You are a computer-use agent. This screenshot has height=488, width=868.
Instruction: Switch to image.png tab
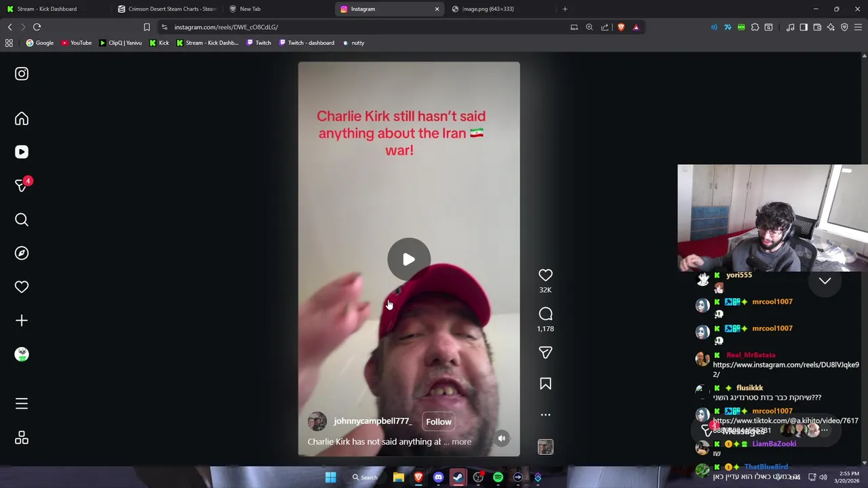[497, 9]
